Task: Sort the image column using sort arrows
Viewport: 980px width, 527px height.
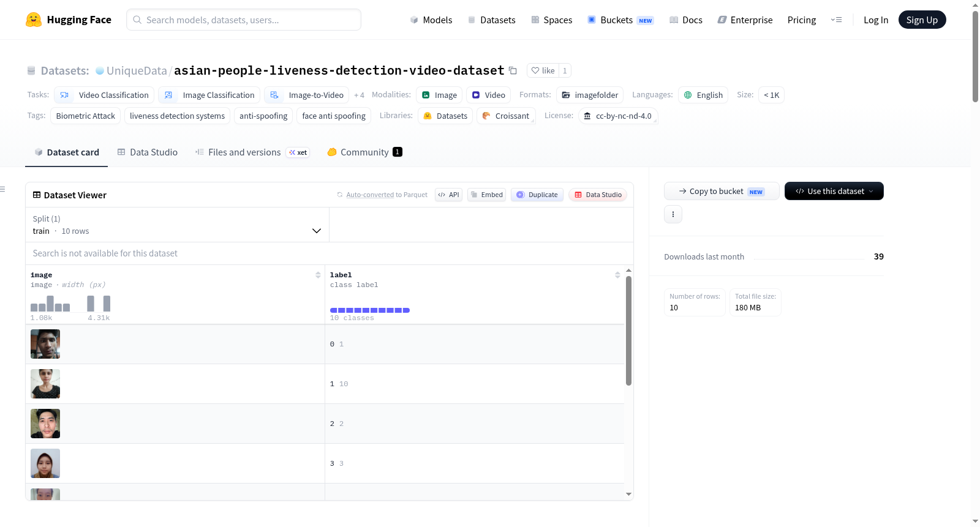Action: [x=318, y=275]
